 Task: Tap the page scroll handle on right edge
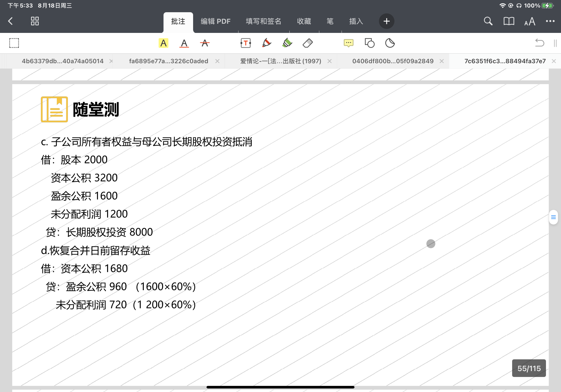click(553, 217)
